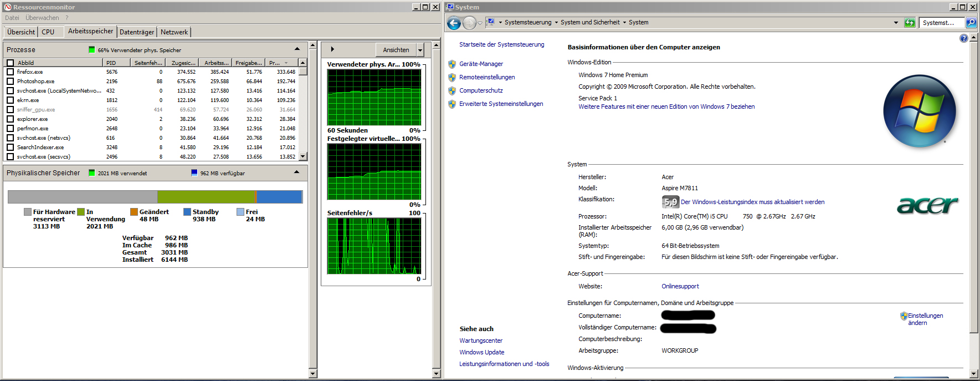
Task: Click the blue Standby memory bar segment
Action: (279, 196)
